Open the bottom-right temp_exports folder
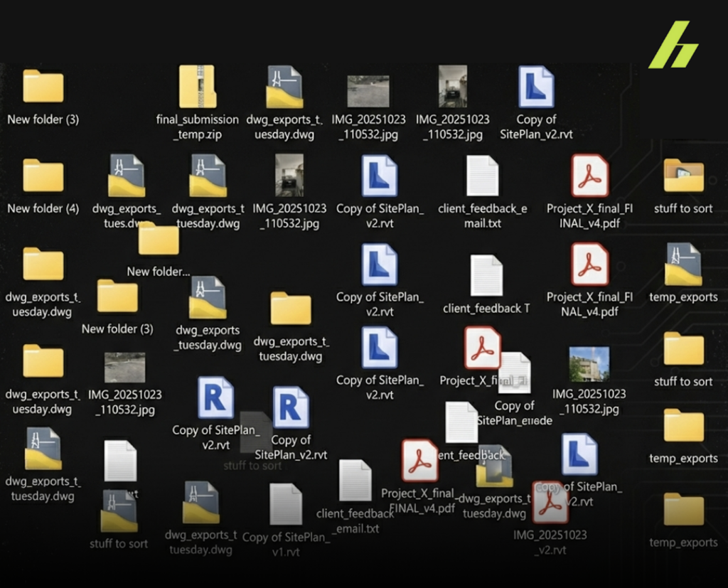The image size is (728, 588). pyautogui.click(x=683, y=511)
